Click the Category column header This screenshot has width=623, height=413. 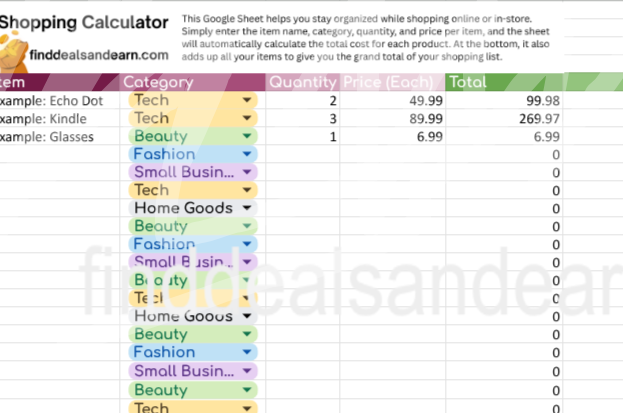click(158, 82)
